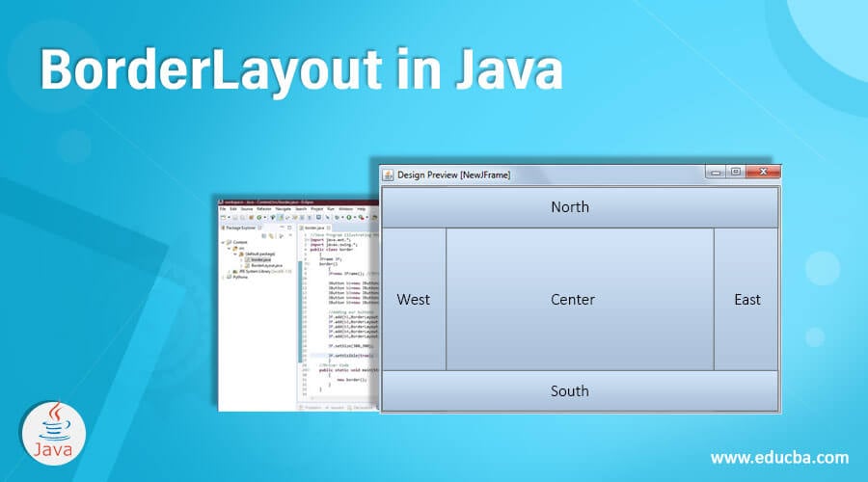Click the Center button in Design Preview
Screen dimensions: 868x482
[580, 300]
